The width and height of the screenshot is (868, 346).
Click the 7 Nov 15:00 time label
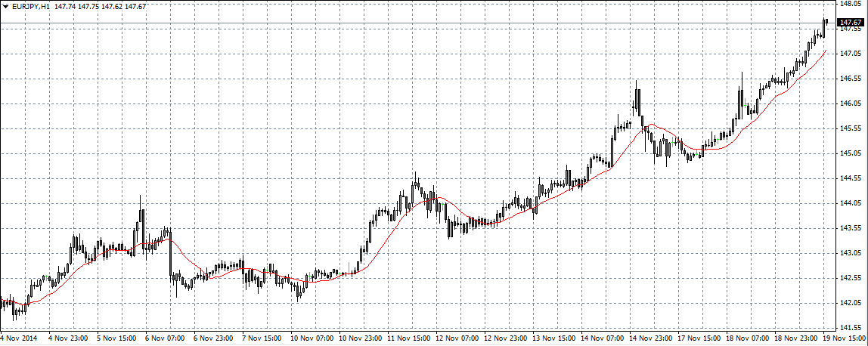coord(262,338)
